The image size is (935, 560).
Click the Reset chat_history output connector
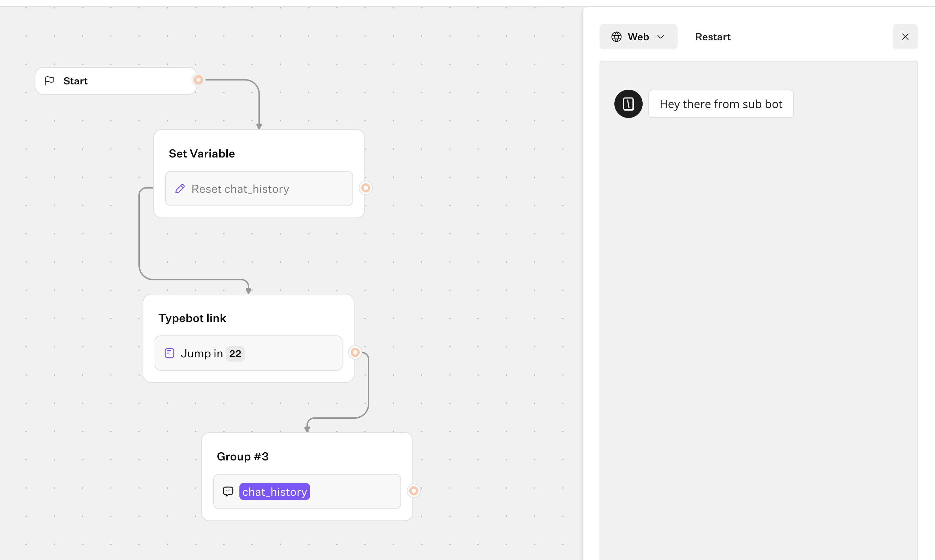(365, 188)
